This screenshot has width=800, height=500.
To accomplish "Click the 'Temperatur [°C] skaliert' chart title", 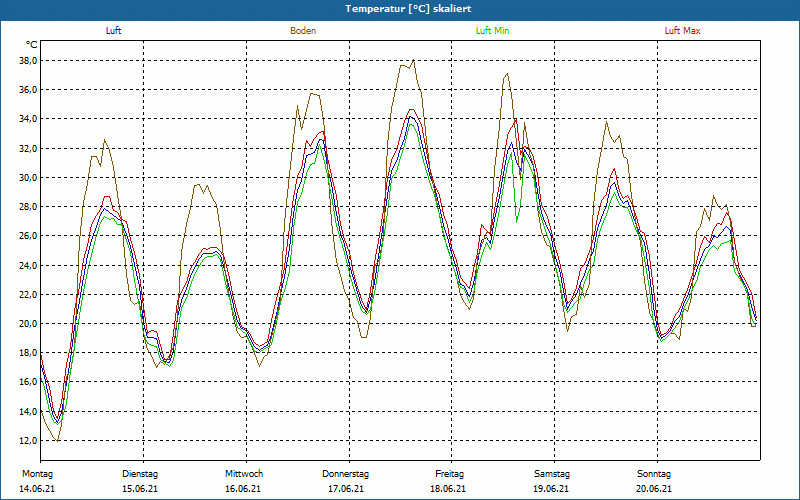I will pos(408,9).
